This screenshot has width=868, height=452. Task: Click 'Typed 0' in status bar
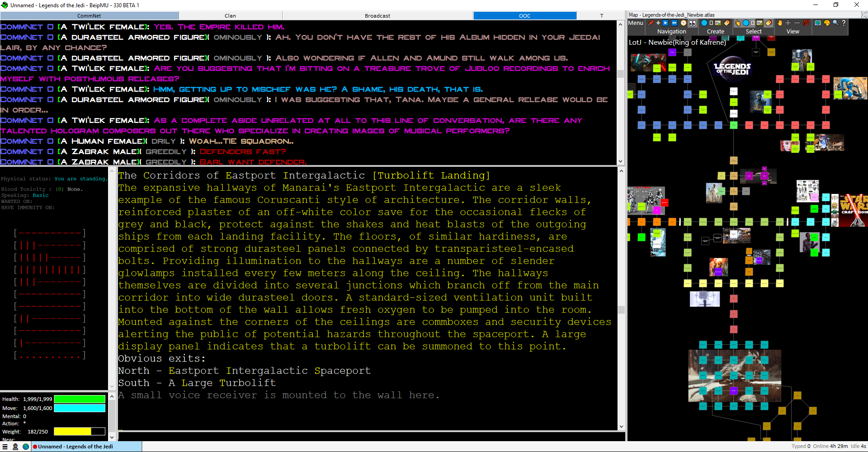pos(801,447)
